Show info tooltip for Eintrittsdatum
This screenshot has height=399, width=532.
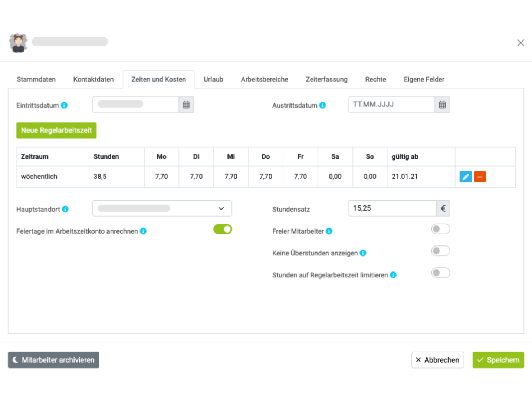tap(65, 105)
